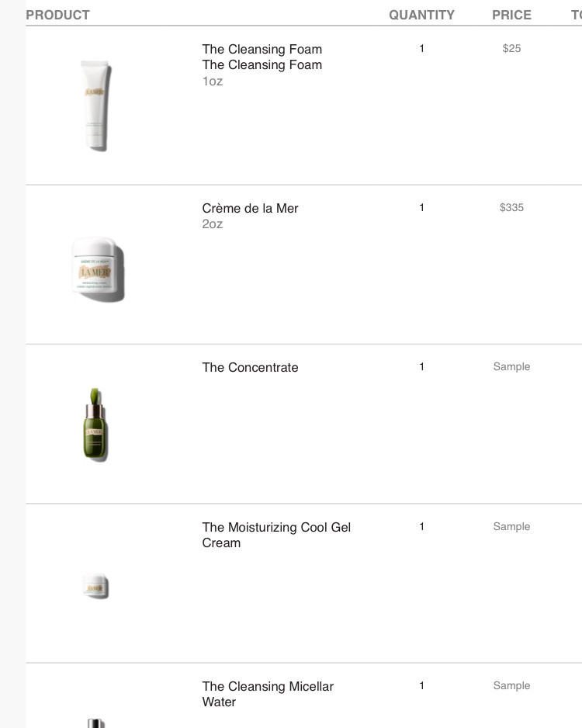Select the $25 price of Cleansing Foam

(511, 48)
